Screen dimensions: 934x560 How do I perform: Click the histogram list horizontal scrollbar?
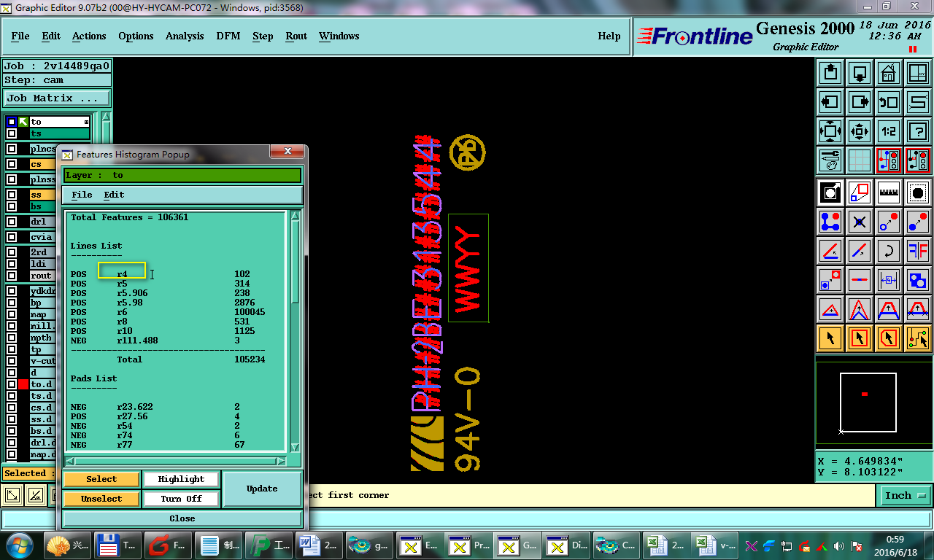(x=176, y=461)
